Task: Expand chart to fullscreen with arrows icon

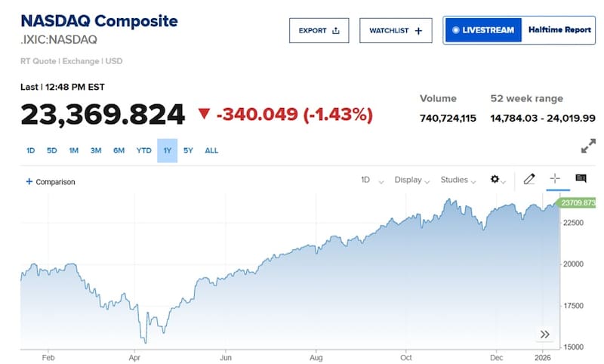Action: point(588,147)
